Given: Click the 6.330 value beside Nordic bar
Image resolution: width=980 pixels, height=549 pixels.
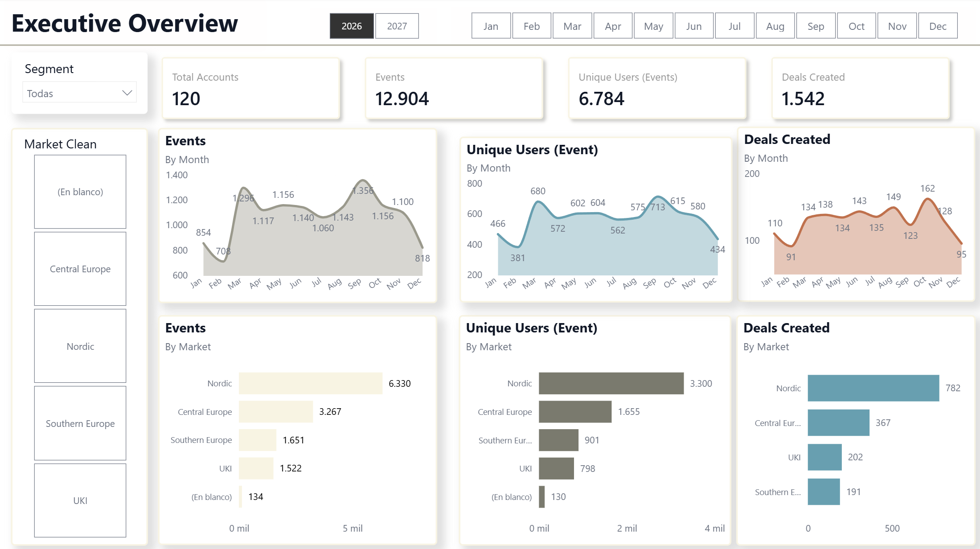Looking at the screenshot, I should (x=400, y=383).
